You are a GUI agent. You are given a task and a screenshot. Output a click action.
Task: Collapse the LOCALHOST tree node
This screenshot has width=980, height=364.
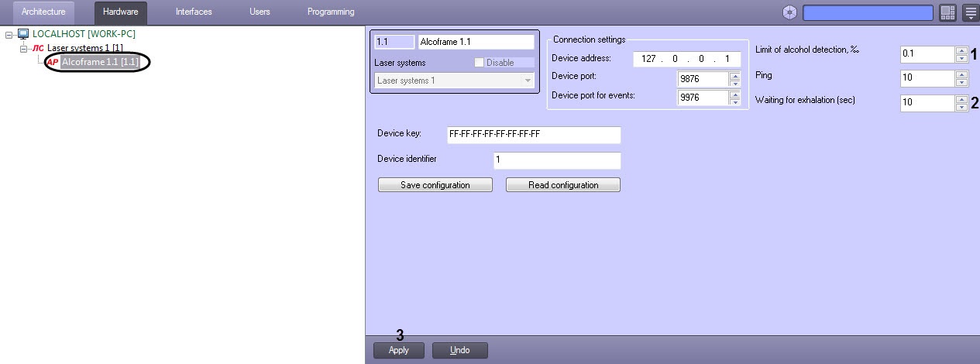coord(9,35)
